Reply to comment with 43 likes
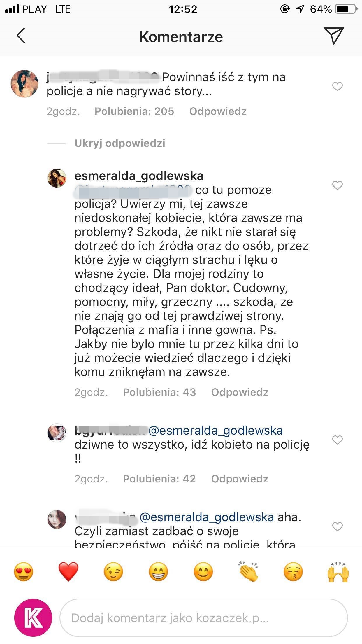362x644 pixels. (240, 392)
